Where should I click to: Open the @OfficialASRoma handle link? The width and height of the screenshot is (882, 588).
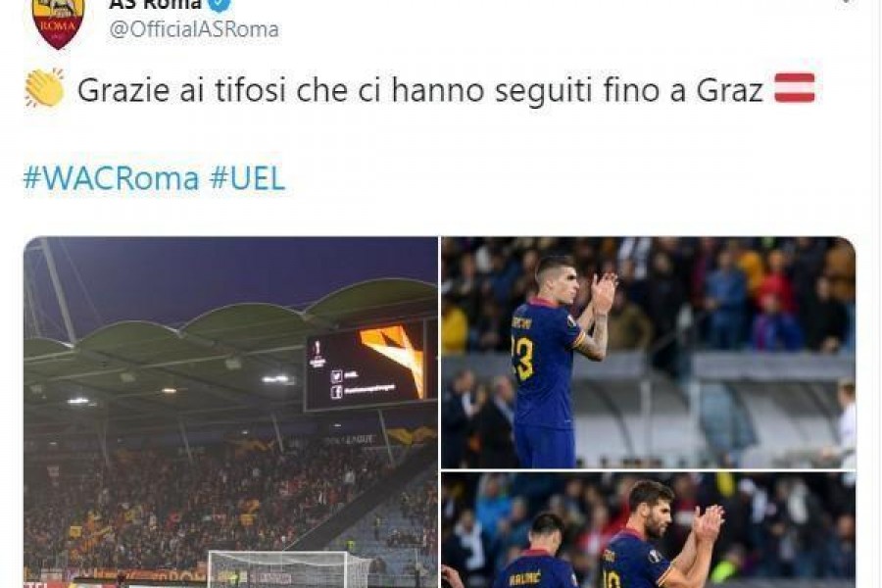[194, 29]
